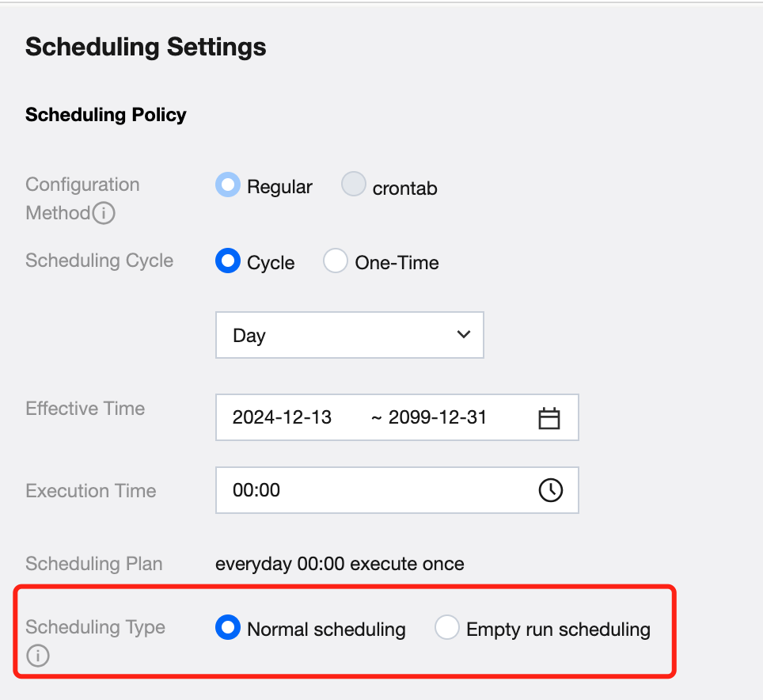Click the "everyday 00:00 execute once" plan text

coord(340,564)
